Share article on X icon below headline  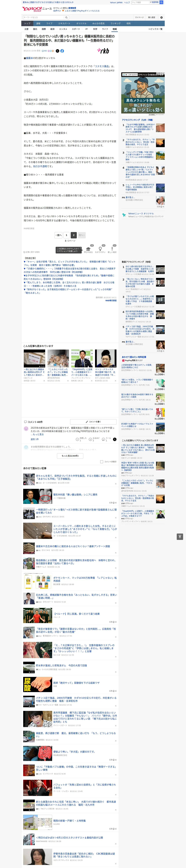[x=57, y=51]
